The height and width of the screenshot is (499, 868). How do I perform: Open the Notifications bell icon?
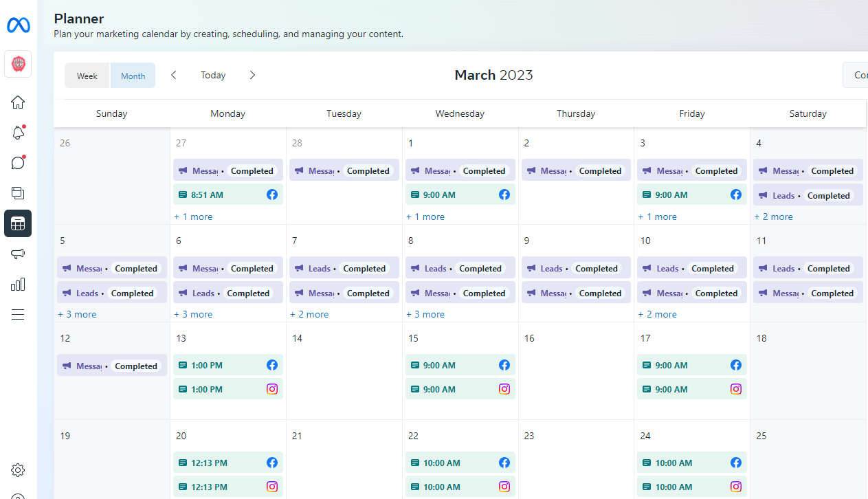pos(18,133)
